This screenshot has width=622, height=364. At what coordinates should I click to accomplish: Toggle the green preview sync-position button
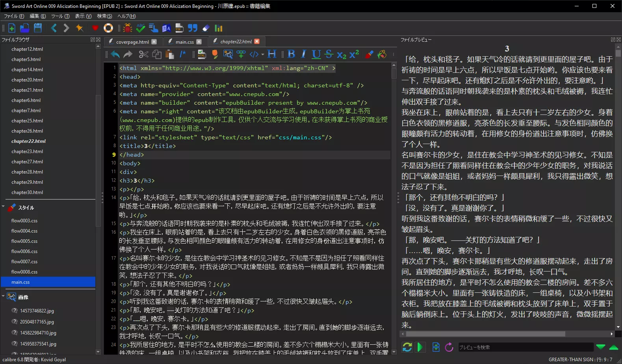pos(420,347)
